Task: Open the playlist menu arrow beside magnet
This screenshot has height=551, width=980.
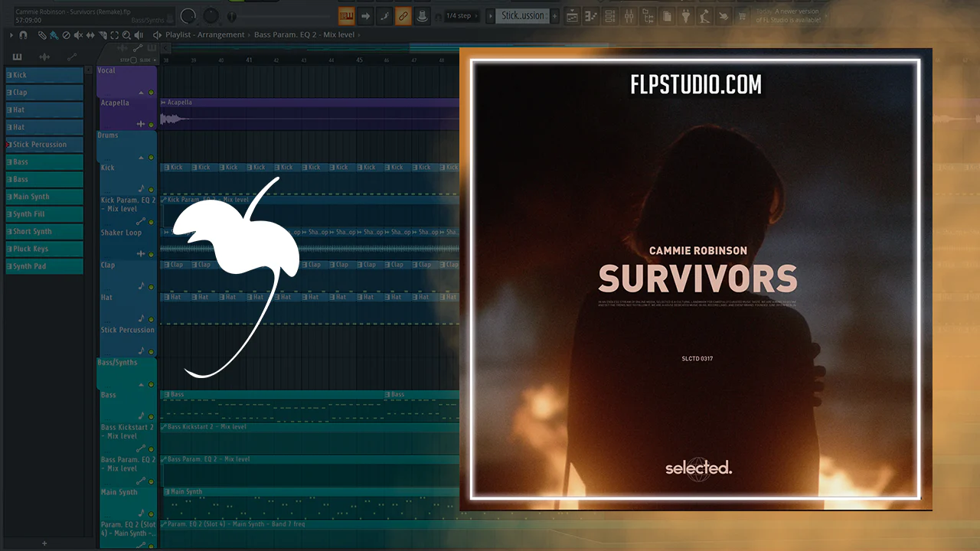Action: coord(11,34)
